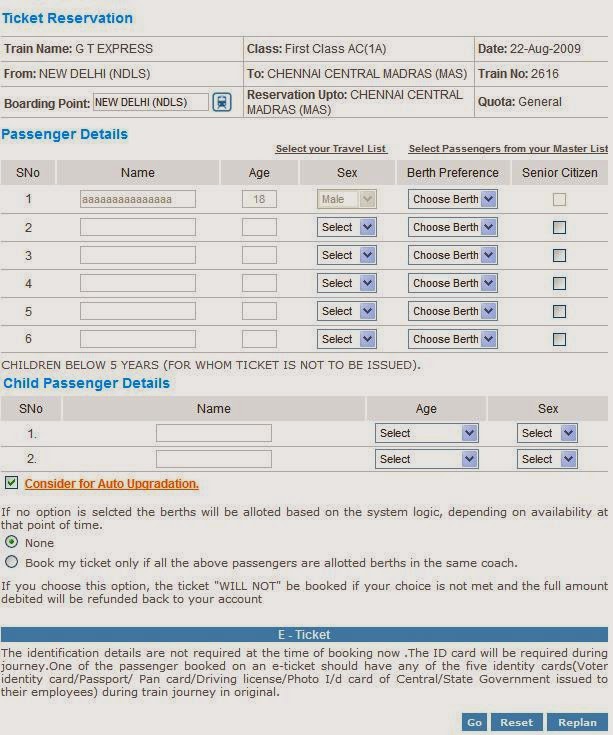Select the None radio button
613x735 pixels.
click(x=11, y=542)
